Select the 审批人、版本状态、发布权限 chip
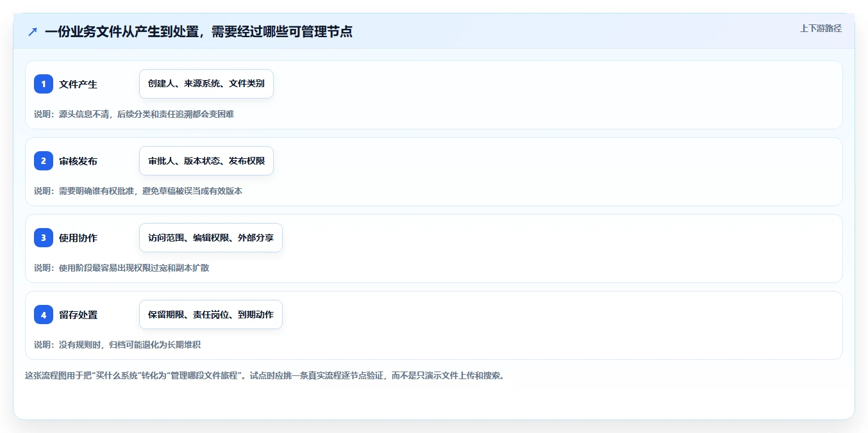This screenshot has width=868, height=433. click(206, 161)
